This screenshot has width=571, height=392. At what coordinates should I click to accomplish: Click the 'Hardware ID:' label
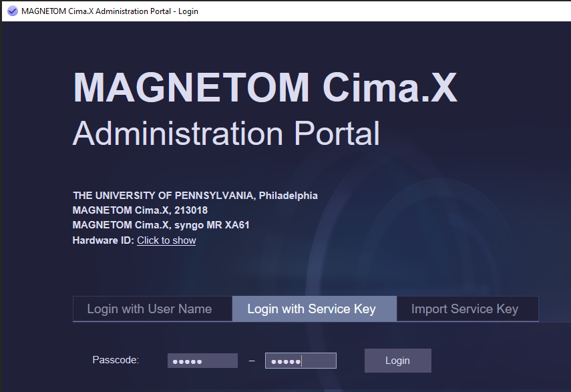(x=104, y=240)
